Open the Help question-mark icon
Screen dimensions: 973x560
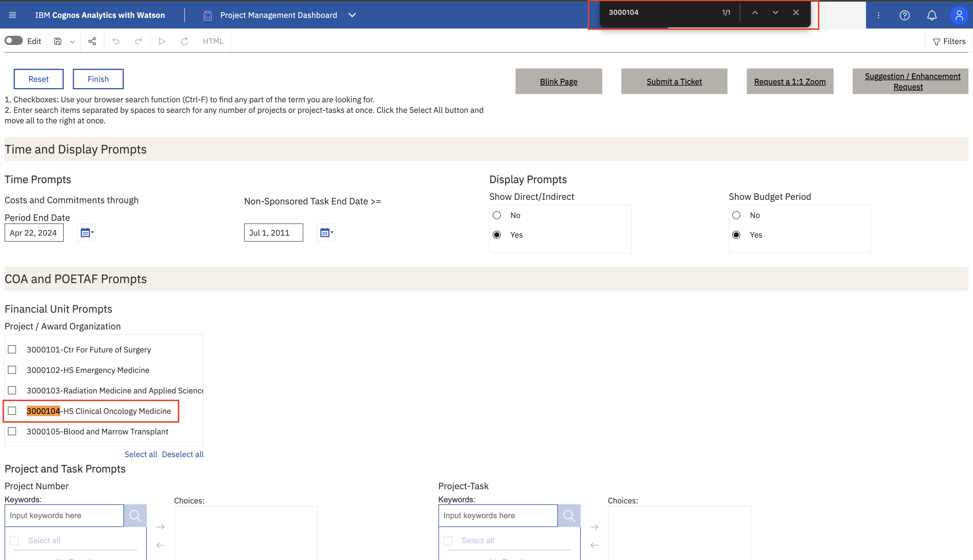(x=905, y=15)
